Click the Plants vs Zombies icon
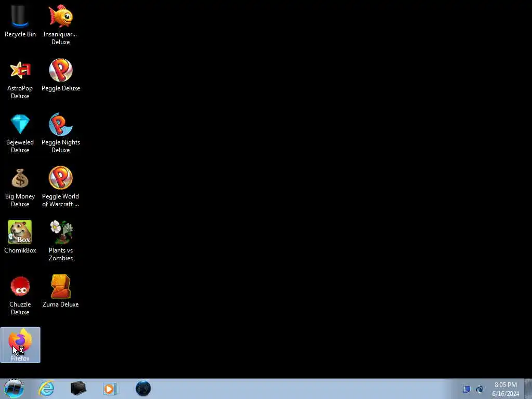Image resolution: width=532 pixels, height=399 pixels. point(61,241)
